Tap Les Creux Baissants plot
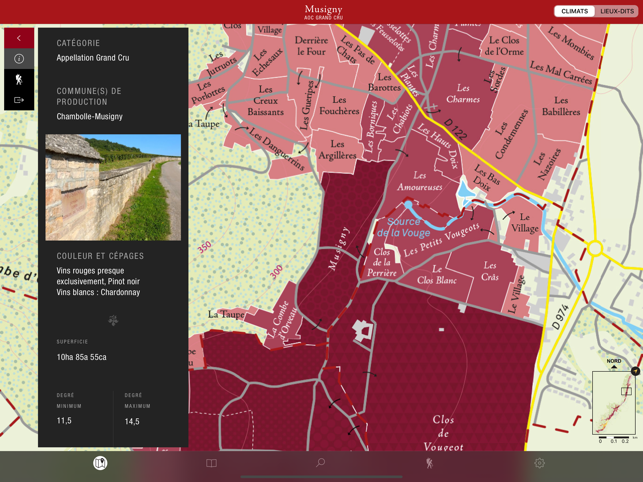The image size is (643, 482). click(x=265, y=101)
